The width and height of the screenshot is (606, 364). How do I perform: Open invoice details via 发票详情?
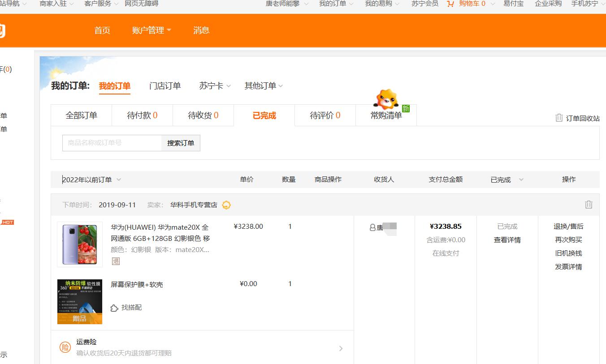click(568, 266)
